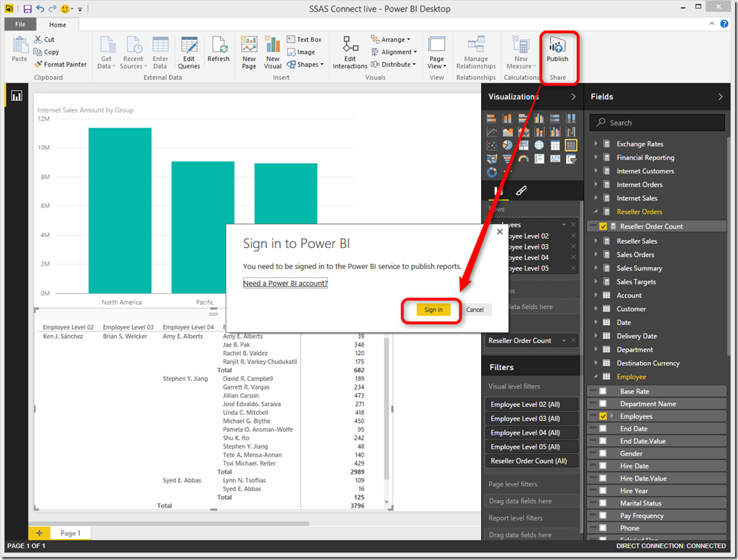Click the matrix vertical scrollbar down arrow
The image size is (738, 560).
pyautogui.click(x=386, y=502)
